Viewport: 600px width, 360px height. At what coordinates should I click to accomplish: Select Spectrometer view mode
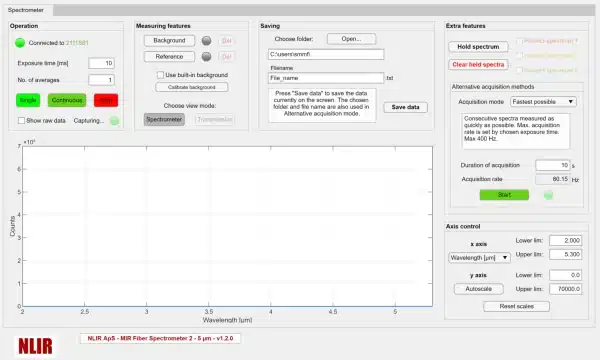point(164,119)
